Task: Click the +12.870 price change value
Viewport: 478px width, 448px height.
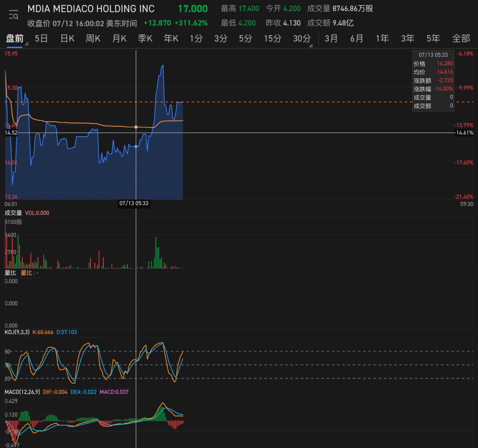Action: 157,23
